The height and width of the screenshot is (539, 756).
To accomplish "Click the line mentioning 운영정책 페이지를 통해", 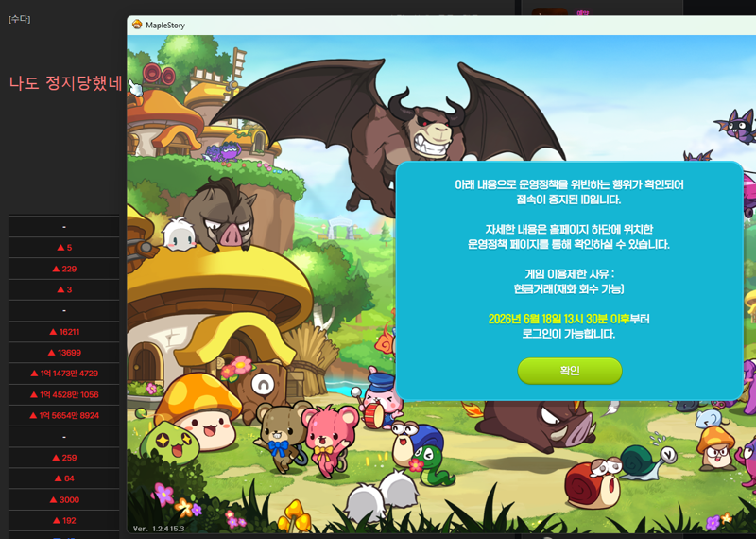I will coord(569,244).
